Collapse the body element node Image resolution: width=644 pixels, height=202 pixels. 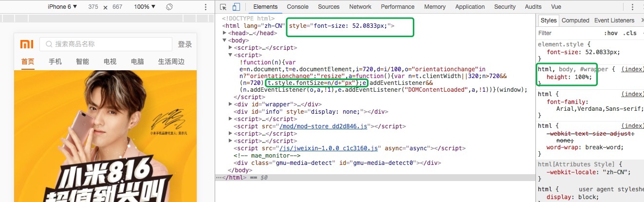225,40
